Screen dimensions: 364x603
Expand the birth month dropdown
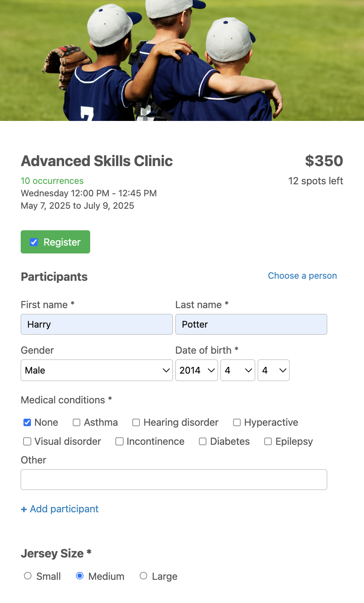tap(237, 370)
